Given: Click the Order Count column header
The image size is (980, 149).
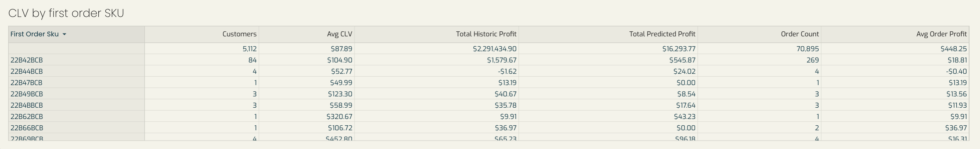Looking at the screenshot, I should click(x=800, y=34).
